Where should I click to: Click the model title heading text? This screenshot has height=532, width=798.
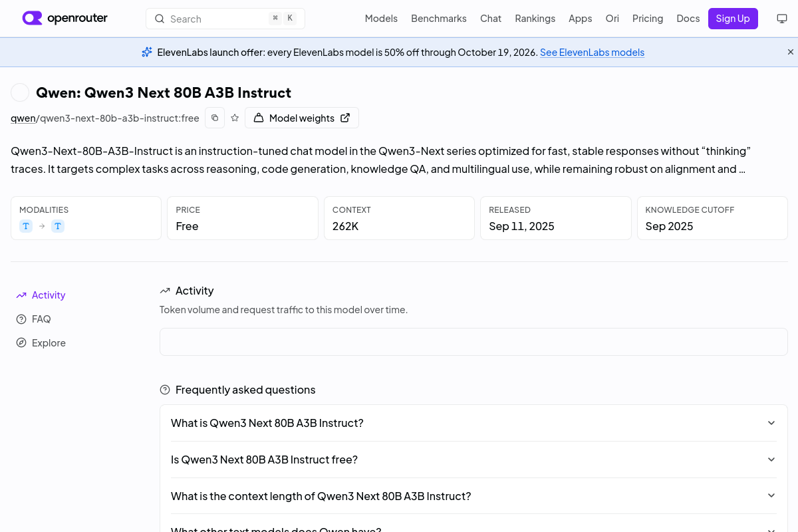[164, 92]
